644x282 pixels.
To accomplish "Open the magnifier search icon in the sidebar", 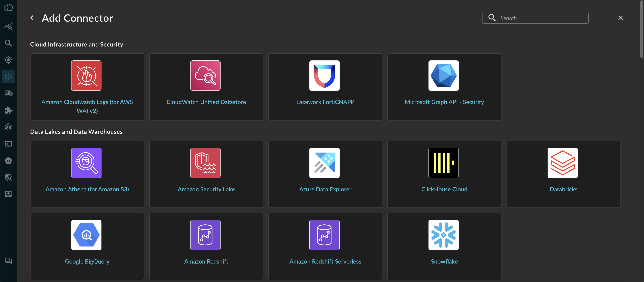I will [9, 43].
